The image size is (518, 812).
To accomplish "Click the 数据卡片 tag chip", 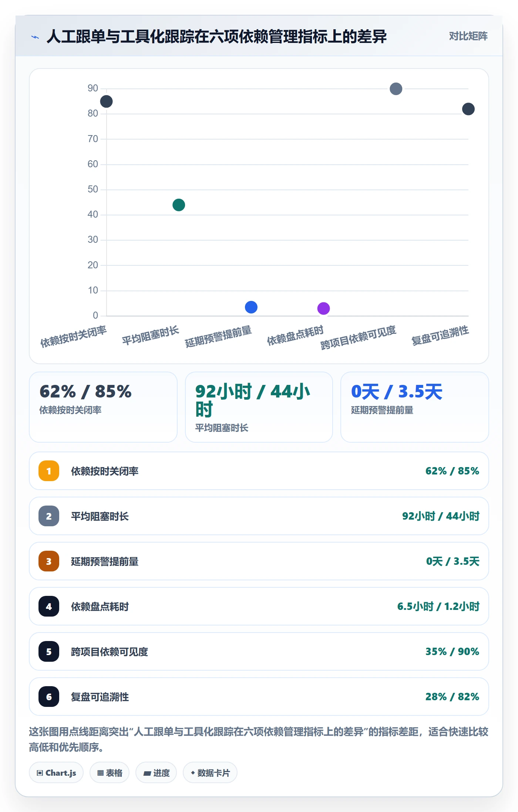I will tap(210, 773).
